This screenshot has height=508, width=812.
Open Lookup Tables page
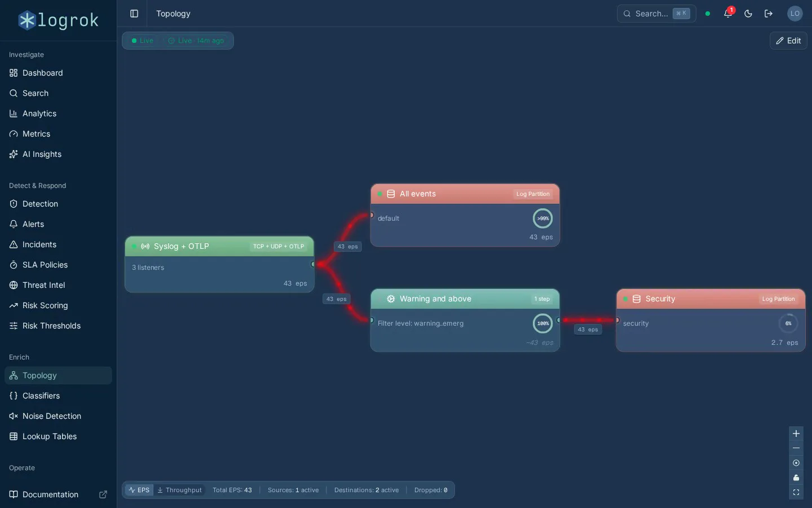tap(59, 436)
